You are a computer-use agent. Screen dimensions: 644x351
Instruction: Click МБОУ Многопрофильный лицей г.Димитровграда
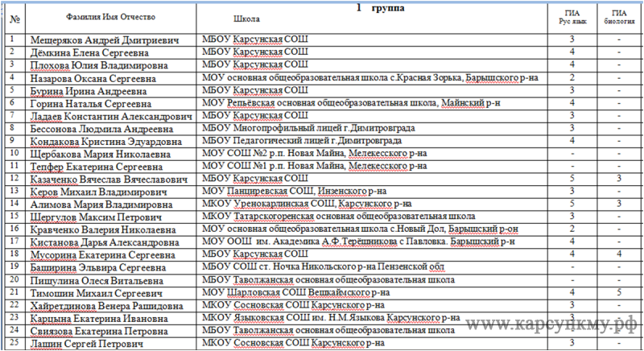308,128
